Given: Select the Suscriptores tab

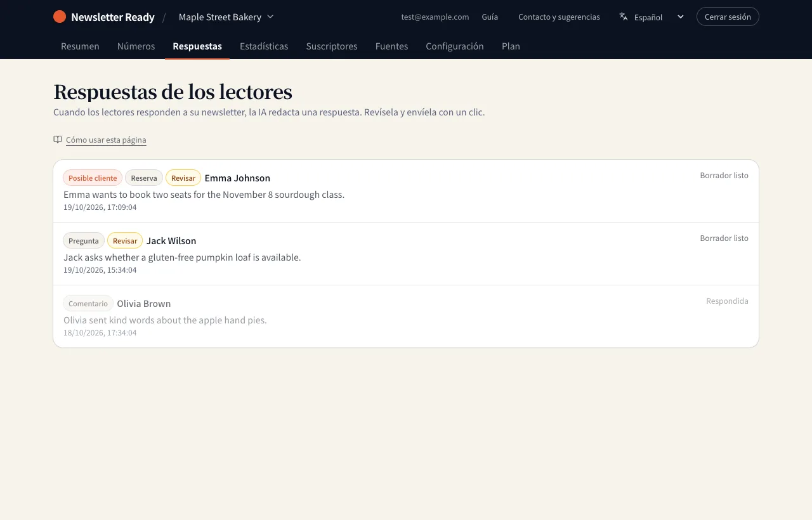Looking at the screenshot, I should point(332,46).
